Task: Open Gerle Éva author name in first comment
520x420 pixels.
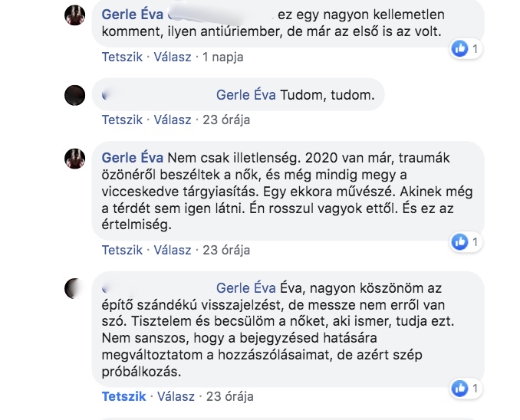Action: coord(130,15)
